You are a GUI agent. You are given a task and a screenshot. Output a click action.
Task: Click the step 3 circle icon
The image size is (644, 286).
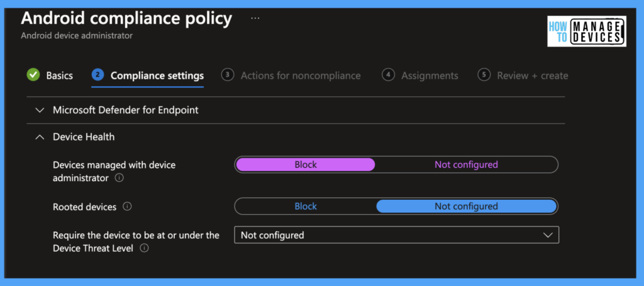(227, 75)
